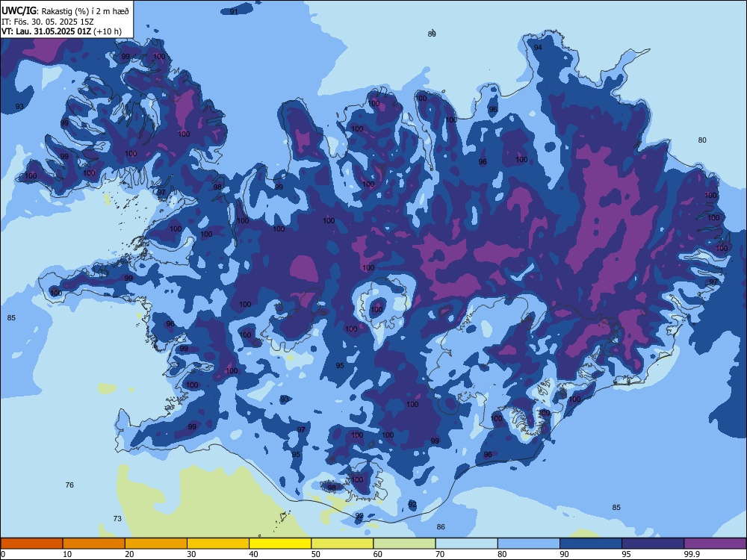Click the legend tick label '99.9'
The image size is (747, 560).
pyautogui.click(x=692, y=554)
